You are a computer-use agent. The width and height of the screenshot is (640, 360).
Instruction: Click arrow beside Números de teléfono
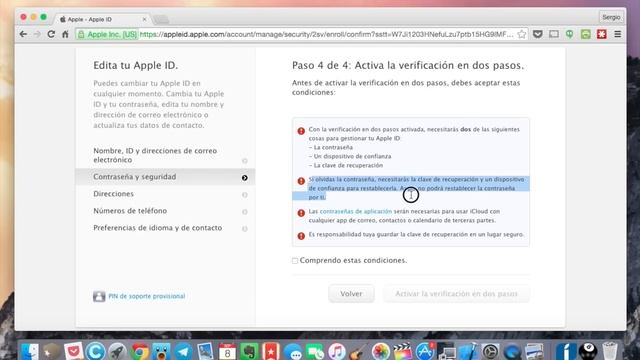[244, 212]
